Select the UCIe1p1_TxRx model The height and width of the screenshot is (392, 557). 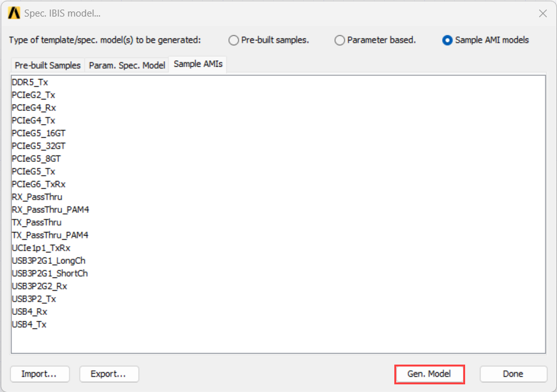[x=38, y=248]
